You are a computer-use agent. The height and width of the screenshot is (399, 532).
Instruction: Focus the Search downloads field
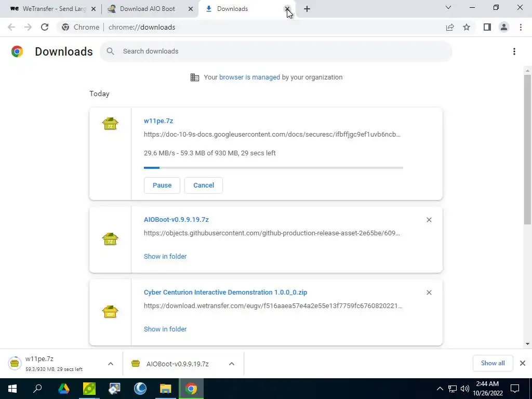point(276,51)
